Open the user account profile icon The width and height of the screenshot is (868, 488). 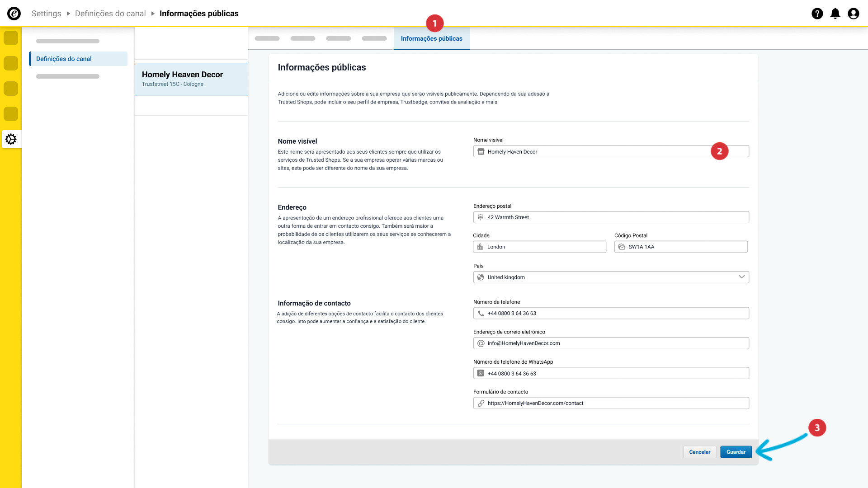(853, 14)
